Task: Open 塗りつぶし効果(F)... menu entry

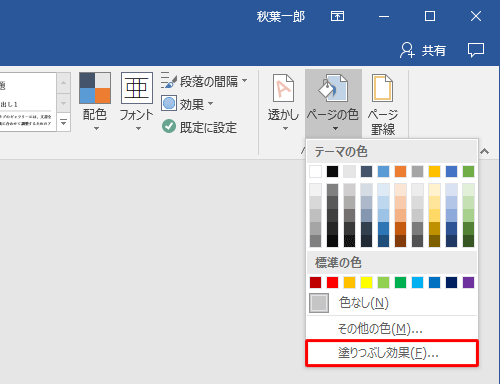Action: pos(392,353)
